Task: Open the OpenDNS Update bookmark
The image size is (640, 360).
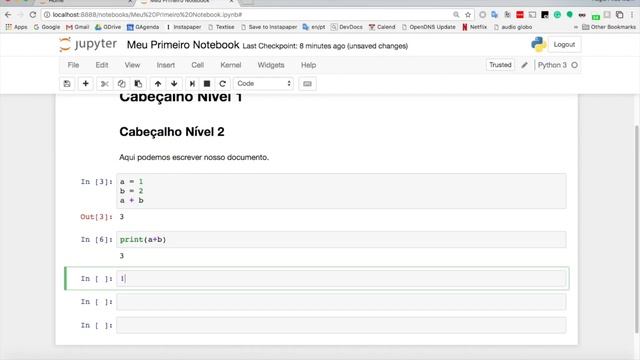Action: [x=429, y=27]
